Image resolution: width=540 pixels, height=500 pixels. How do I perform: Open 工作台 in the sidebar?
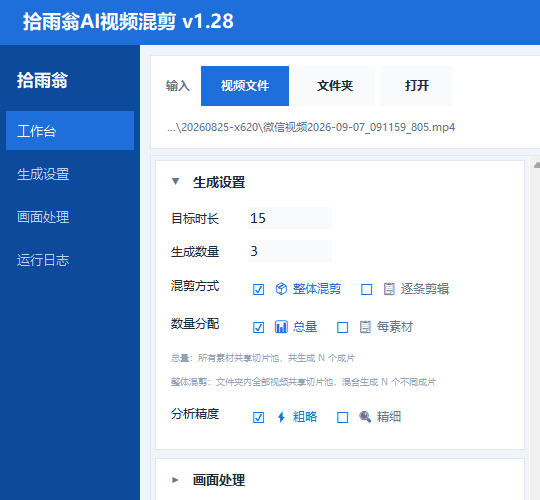(70, 131)
